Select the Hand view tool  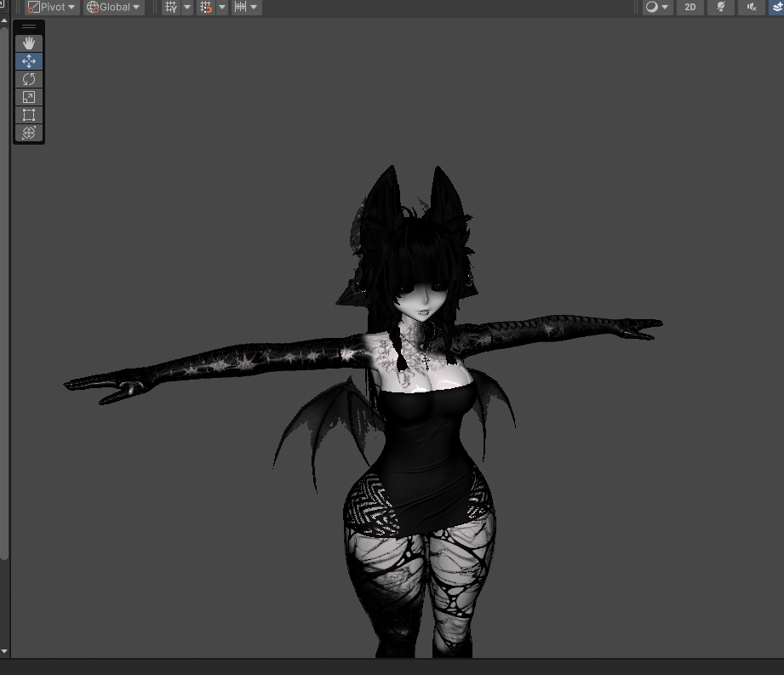[x=29, y=43]
